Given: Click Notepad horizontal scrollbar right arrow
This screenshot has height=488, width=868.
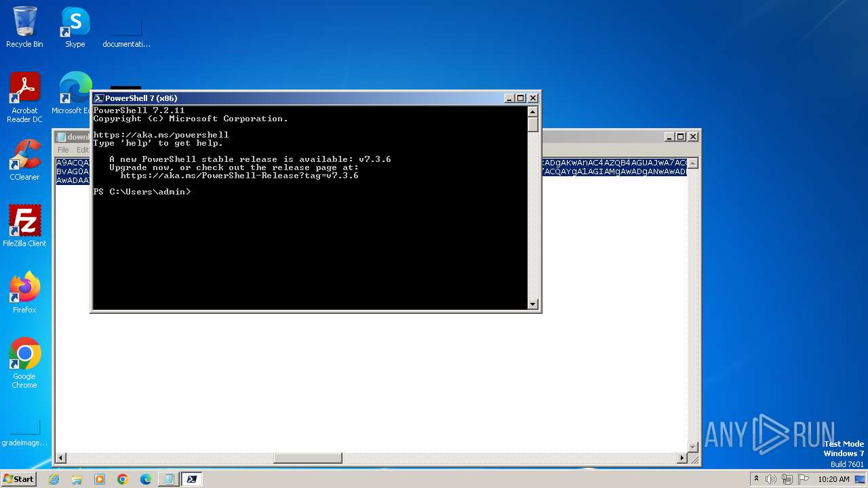Looking at the screenshot, I should [682, 458].
